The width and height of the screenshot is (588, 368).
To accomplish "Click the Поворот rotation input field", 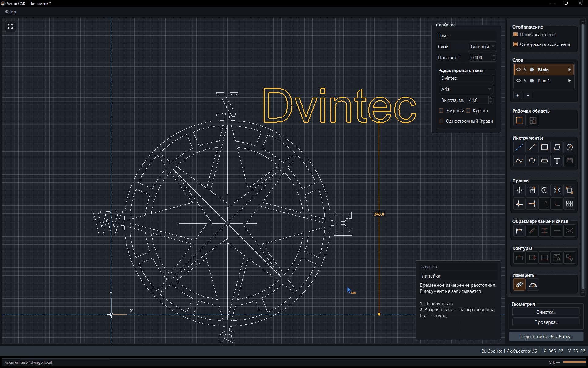I will (x=481, y=58).
